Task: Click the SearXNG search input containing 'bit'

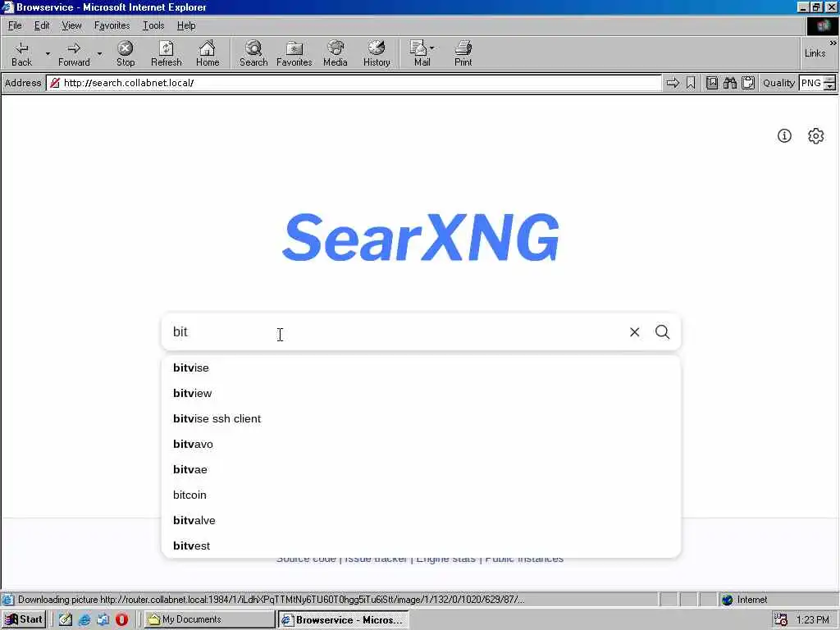Action: pyautogui.click(x=394, y=331)
